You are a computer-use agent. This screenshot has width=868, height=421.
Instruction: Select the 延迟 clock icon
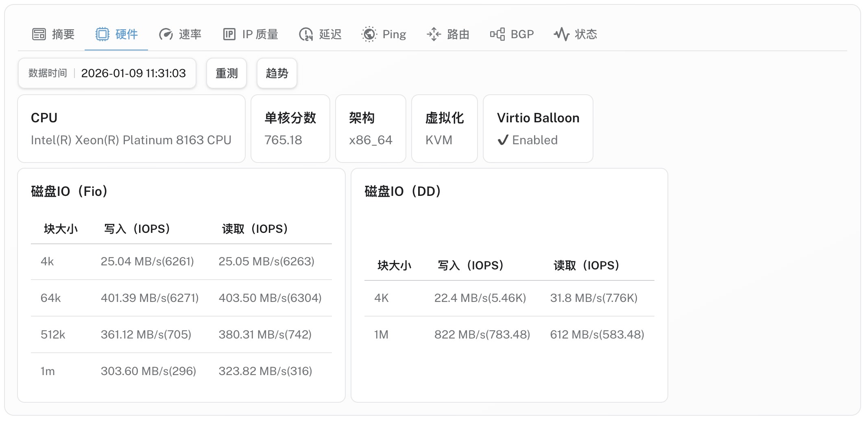point(306,35)
